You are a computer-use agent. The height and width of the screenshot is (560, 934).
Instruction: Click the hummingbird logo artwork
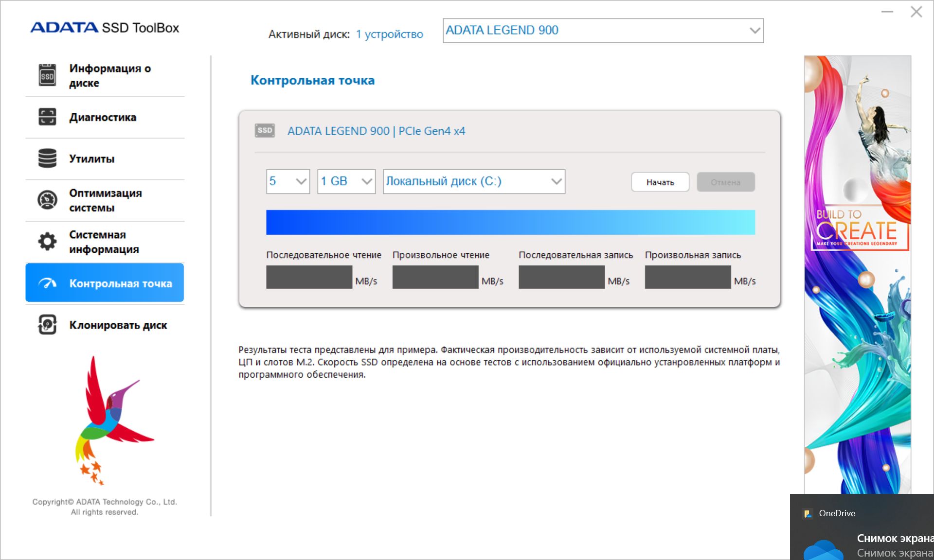tap(114, 420)
